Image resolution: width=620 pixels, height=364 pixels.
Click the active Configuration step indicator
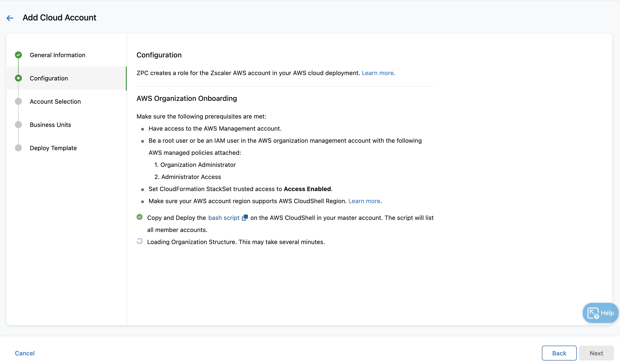pyautogui.click(x=18, y=78)
